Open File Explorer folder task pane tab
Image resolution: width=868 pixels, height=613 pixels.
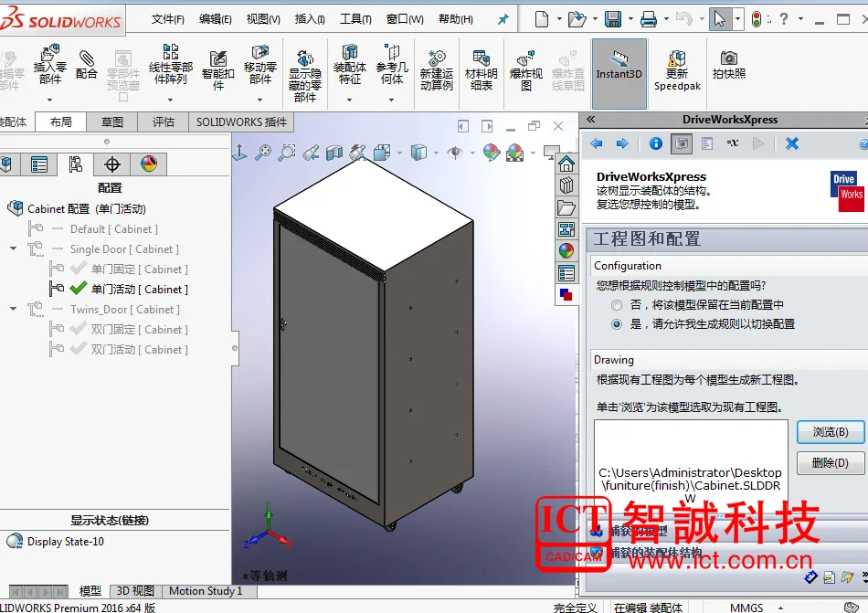[x=566, y=207]
